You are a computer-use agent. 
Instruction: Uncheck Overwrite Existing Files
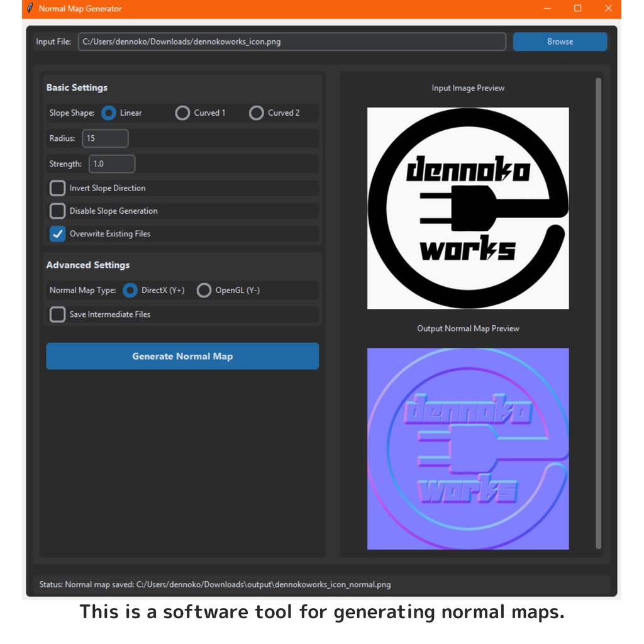click(x=57, y=233)
